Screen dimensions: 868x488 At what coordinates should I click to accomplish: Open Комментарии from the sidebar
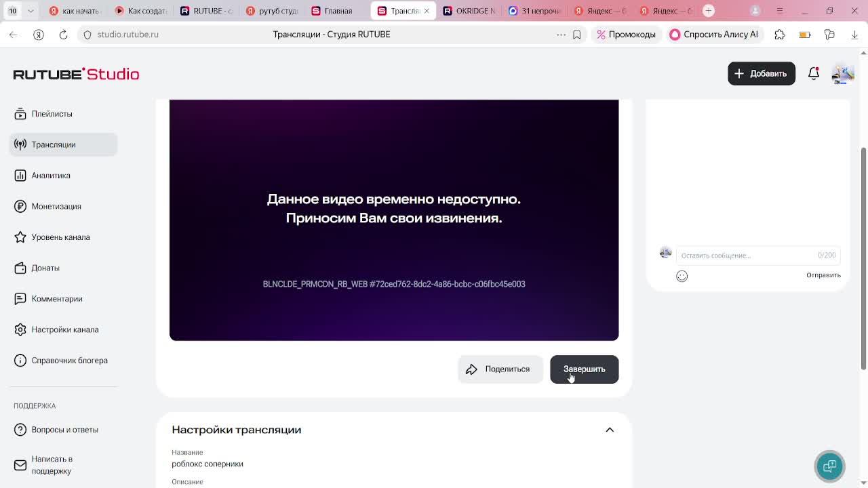point(57,299)
